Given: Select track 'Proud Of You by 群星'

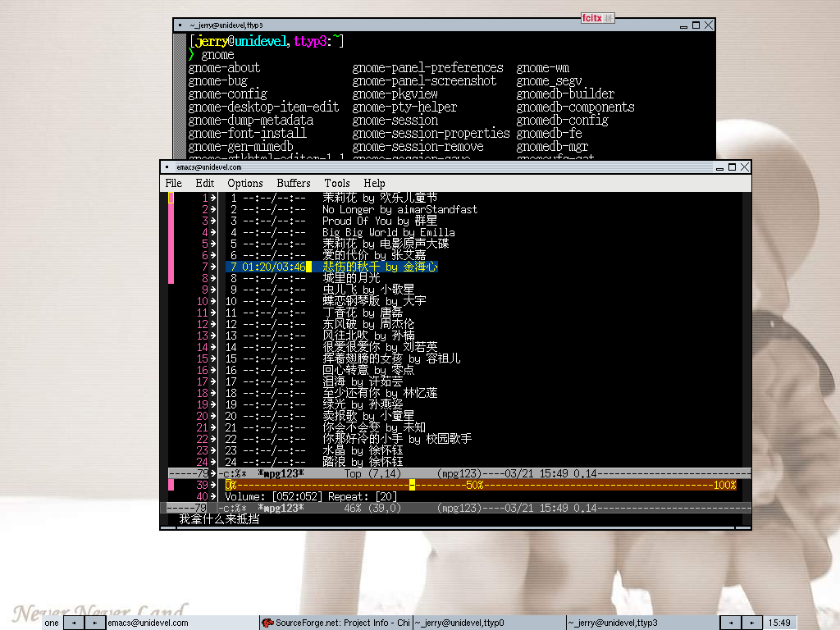Looking at the screenshot, I should tap(380, 221).
